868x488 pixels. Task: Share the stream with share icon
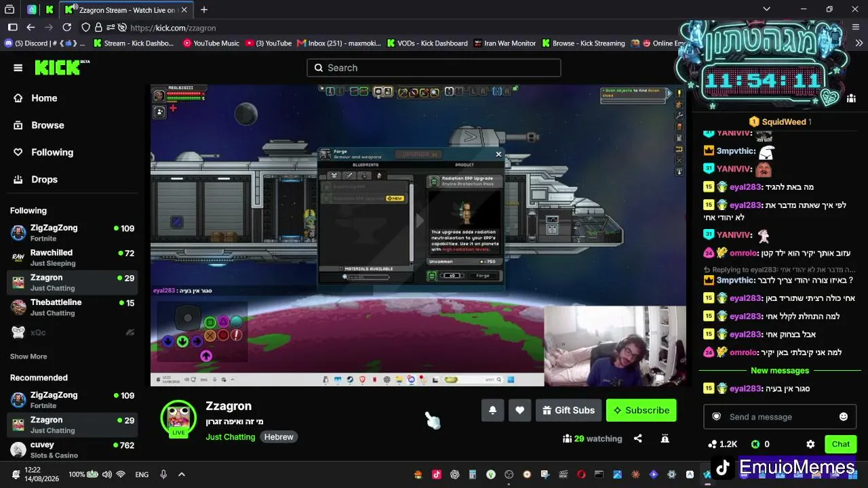tap(637, 439)
